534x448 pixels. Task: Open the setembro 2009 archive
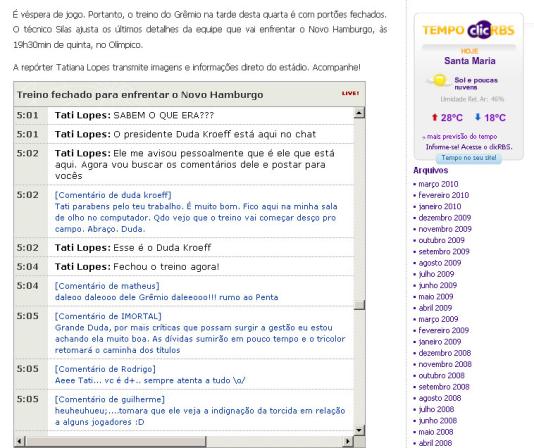(444, 251)
